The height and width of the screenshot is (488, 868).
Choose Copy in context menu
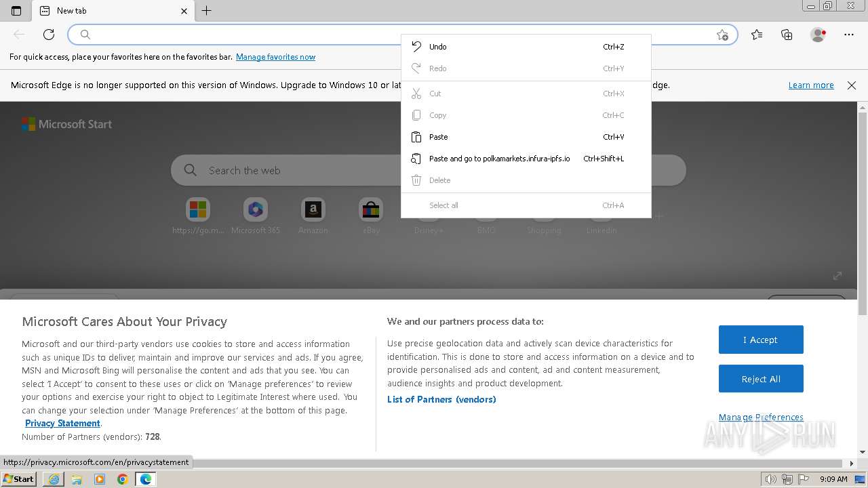[526, 115]
